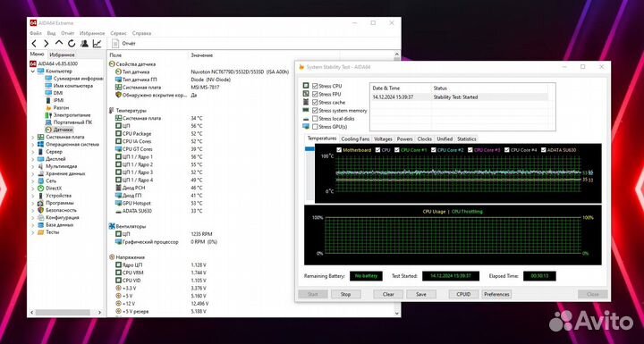The height and width of the screenshot is (344, 644).
Task: Click the Stress local disks icon
Action: click(306, 119)
